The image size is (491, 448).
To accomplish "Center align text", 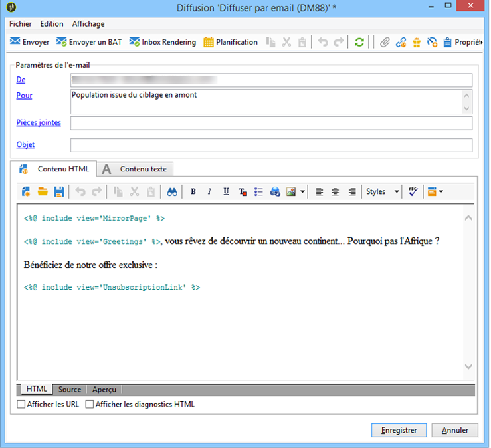I will click(x=336, y=191).
